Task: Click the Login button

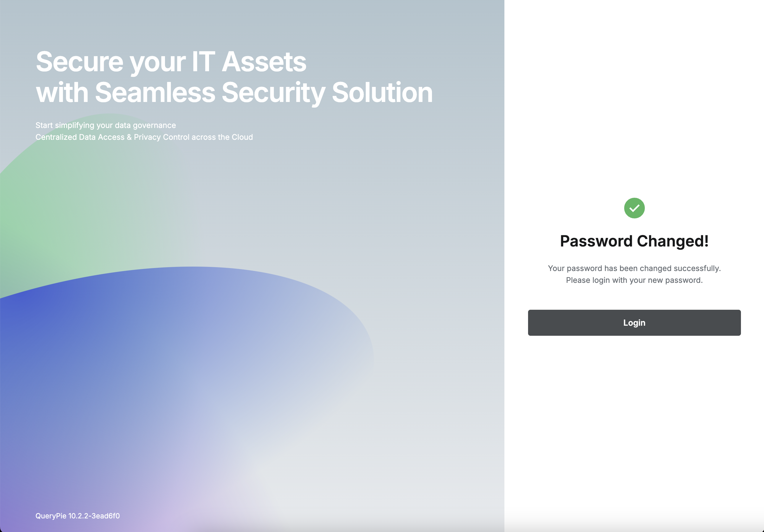Action: click(634, 322)
